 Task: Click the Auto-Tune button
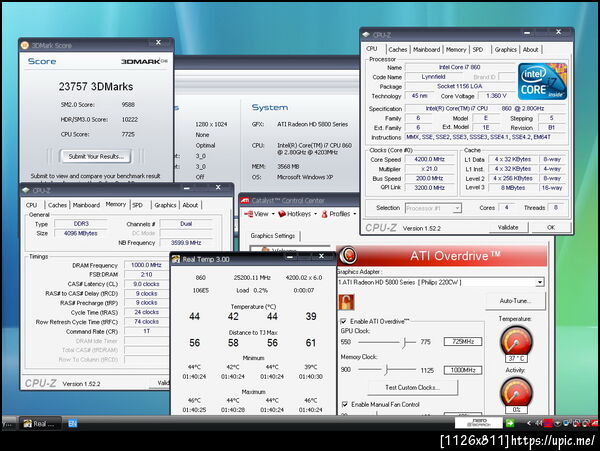515,301
